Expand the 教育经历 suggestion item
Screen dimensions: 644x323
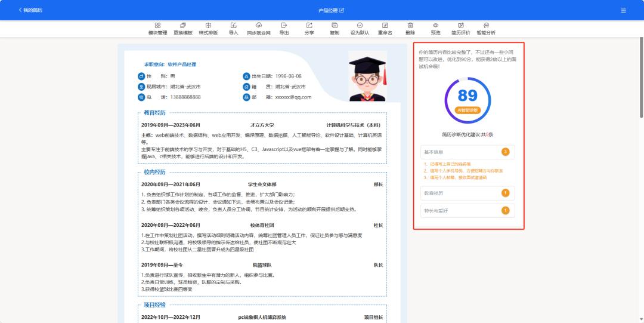click(x=467, y=193)
